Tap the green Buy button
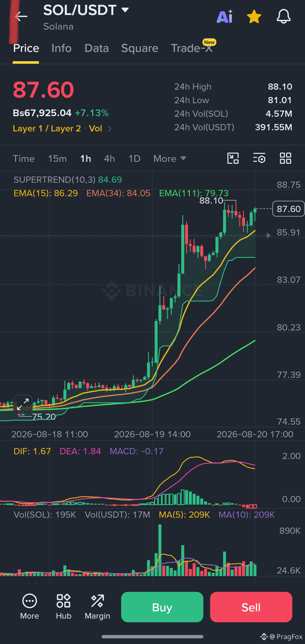Screen dimensions: 305x644 [x=162, y=607]
